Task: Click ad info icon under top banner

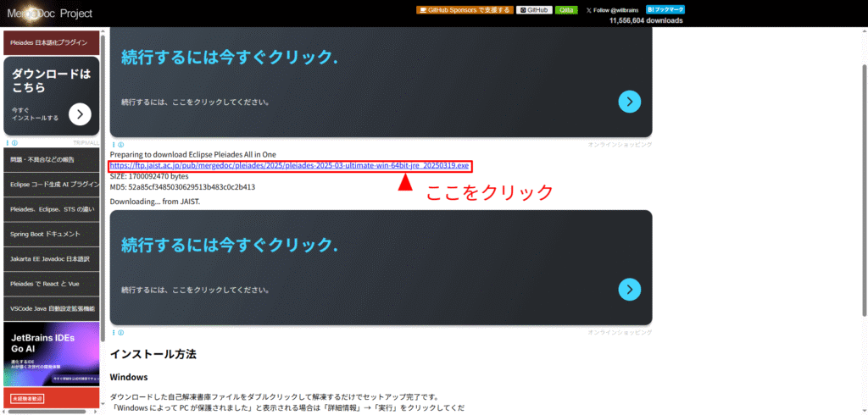Action: click(x=119, y=145)
